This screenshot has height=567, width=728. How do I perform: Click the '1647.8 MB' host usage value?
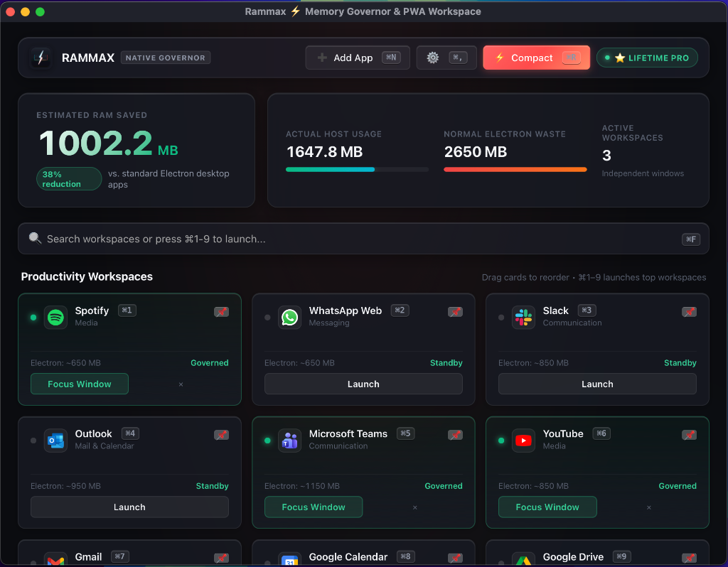pos(324,152)
